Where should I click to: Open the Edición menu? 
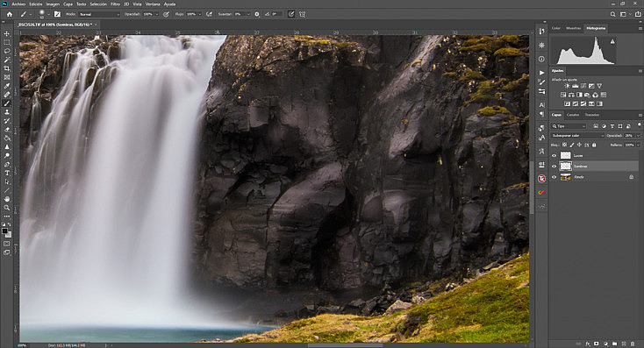click(x=36, y=4)
